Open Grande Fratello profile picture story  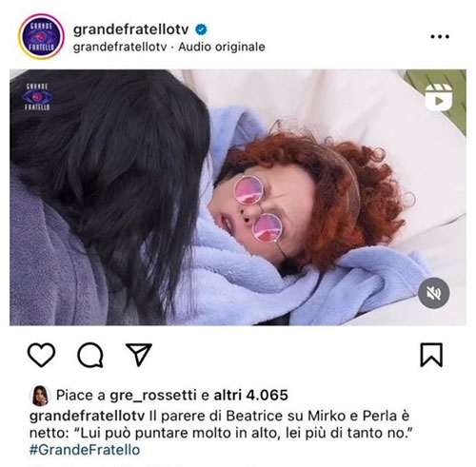point(41,37)
